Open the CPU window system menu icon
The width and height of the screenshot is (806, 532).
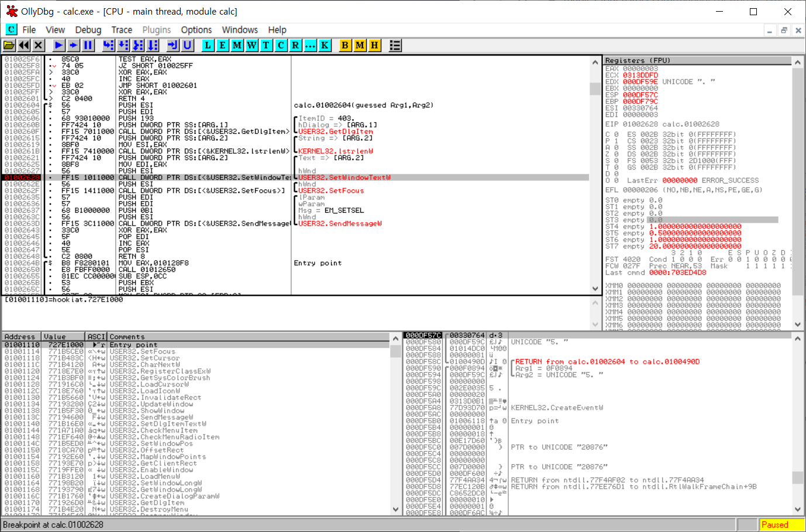point(11,29)
